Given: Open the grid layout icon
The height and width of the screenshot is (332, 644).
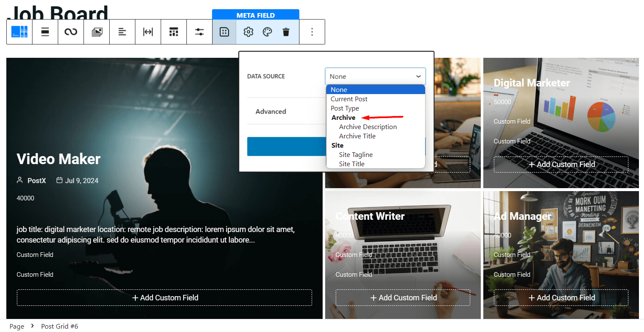Looking at the screenshot, I should (x=173, y=32).
